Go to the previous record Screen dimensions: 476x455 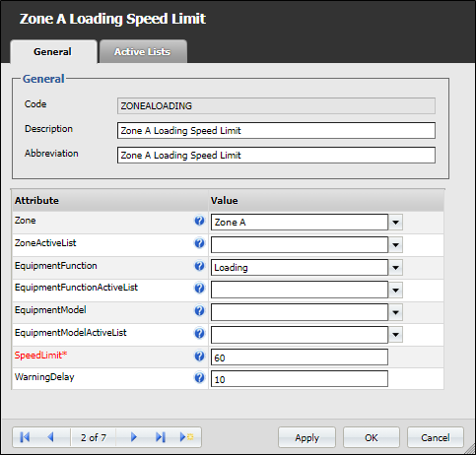(50, 437)
